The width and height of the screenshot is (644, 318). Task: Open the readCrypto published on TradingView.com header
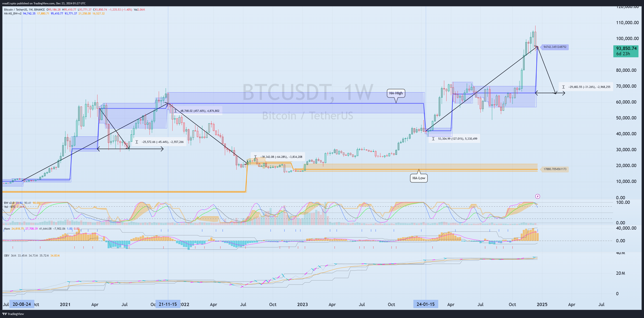(44, 3)
